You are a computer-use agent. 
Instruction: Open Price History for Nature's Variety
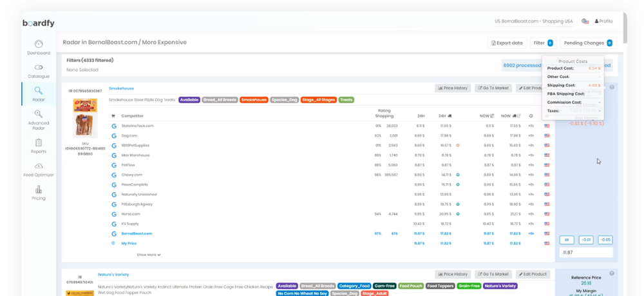pyautogui.click(x=453, y=274)
